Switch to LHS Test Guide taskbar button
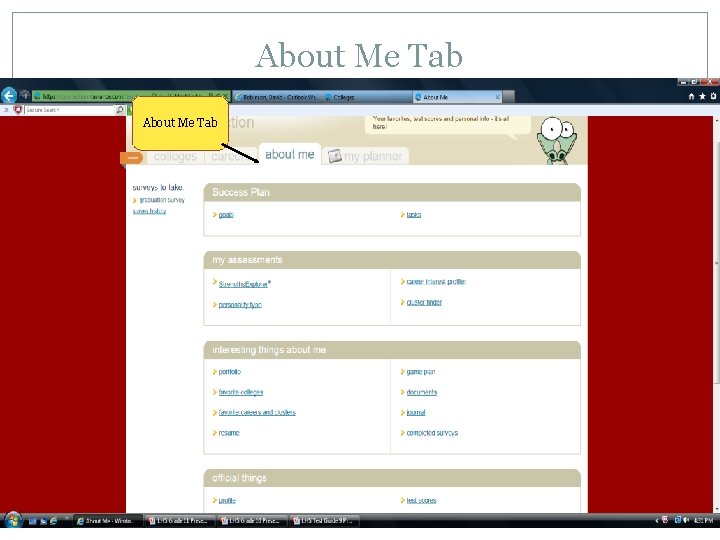This screenshot has width=720, height=540. pyautogui.click(x=324, y=521)
